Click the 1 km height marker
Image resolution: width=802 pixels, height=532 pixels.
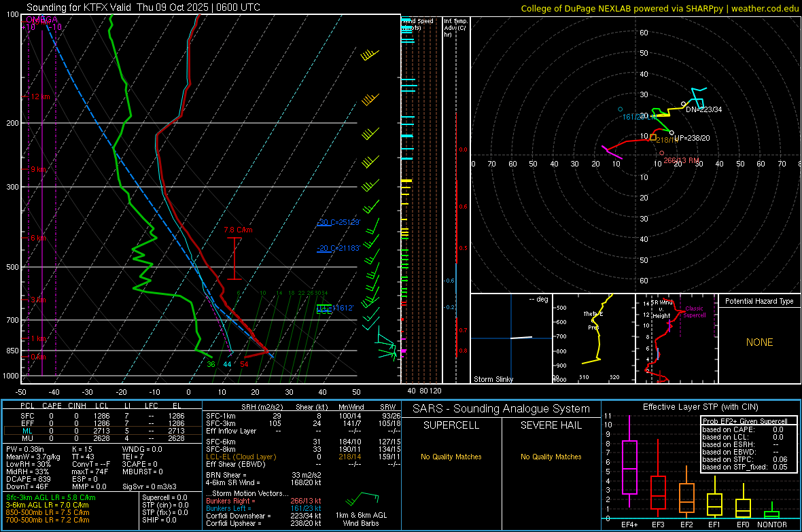(38, 338)
